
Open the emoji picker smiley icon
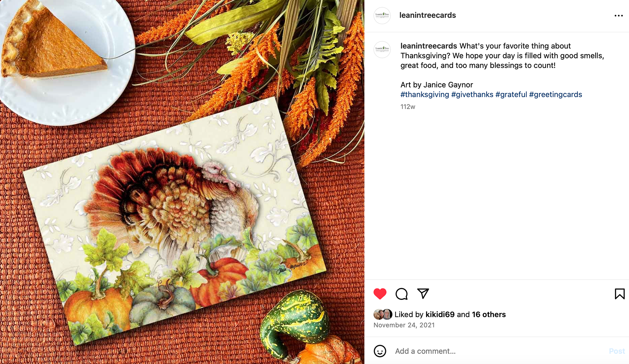(380, 351)
